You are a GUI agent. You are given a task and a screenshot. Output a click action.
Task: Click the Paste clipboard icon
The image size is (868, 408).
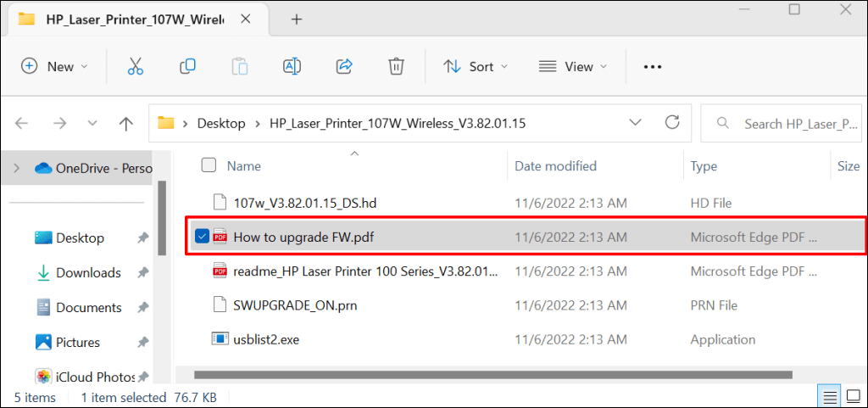coord(239,66)
